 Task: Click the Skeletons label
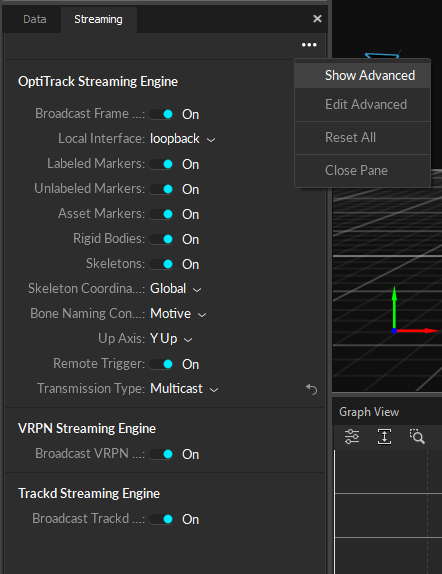[x=116, y=264]
